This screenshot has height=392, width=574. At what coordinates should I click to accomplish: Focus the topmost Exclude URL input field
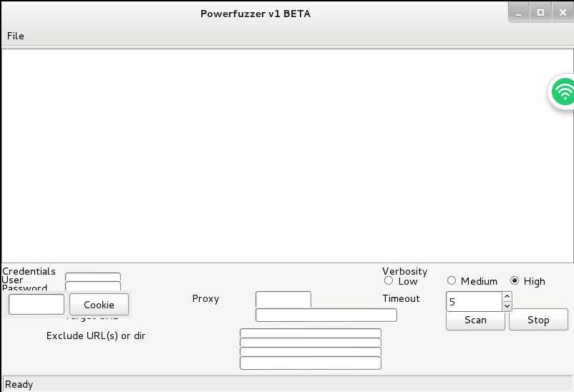[311, 333]
